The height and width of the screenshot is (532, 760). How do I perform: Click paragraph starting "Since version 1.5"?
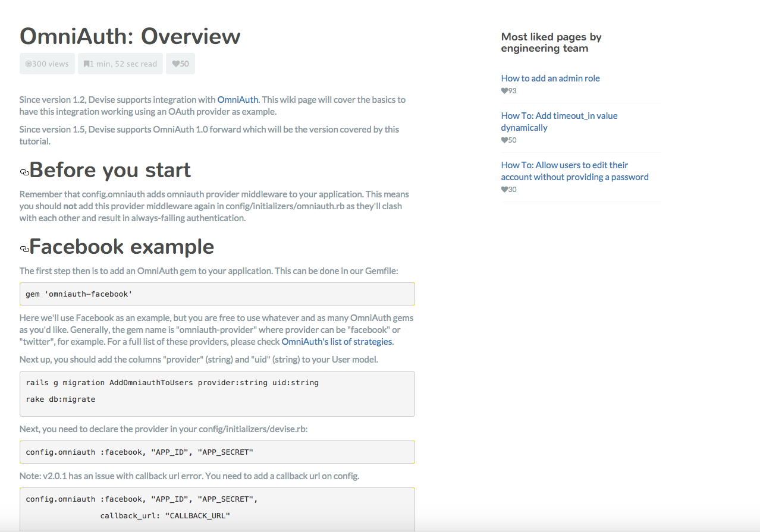[x=209, y=135]
